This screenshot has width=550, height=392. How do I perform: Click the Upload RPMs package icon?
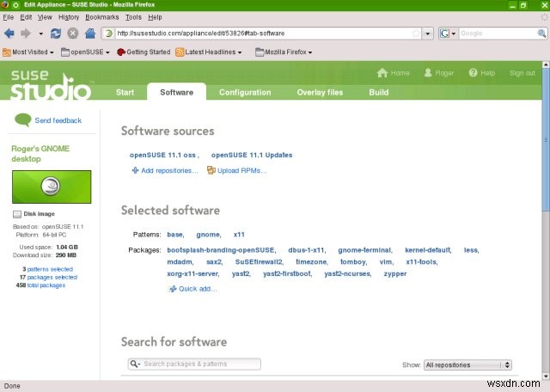coord(211,170)
